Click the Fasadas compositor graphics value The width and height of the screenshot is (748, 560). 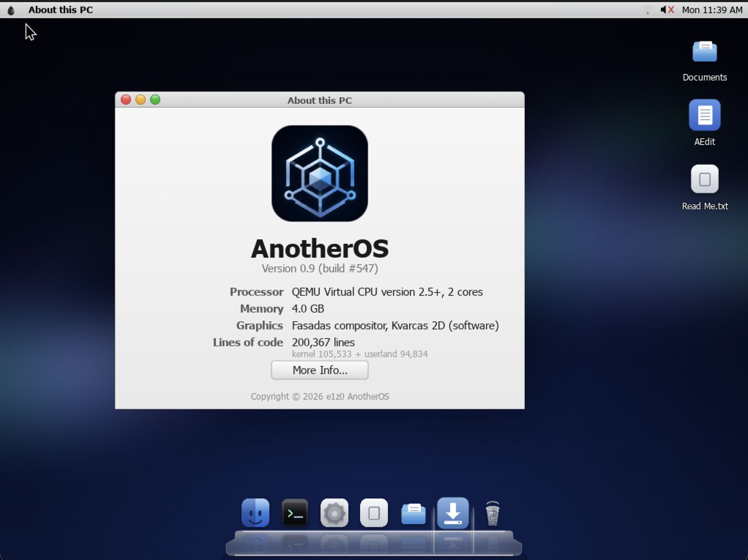pos(395,325)
